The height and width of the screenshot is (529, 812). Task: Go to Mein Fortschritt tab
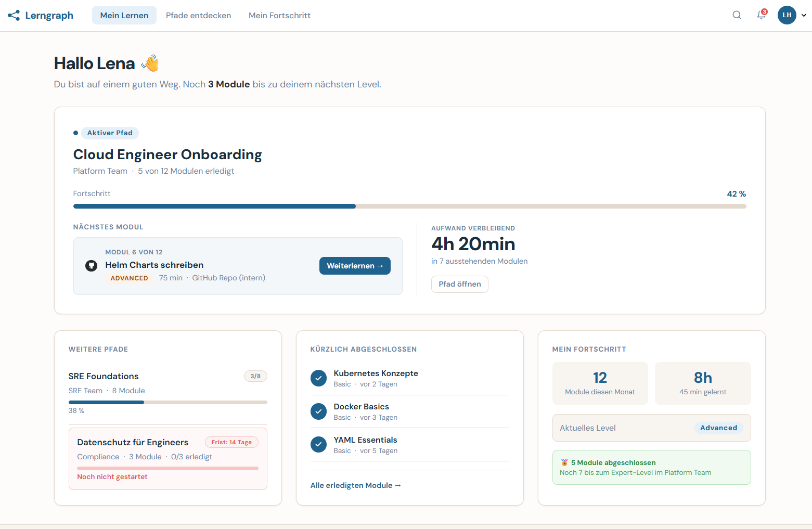279,15
